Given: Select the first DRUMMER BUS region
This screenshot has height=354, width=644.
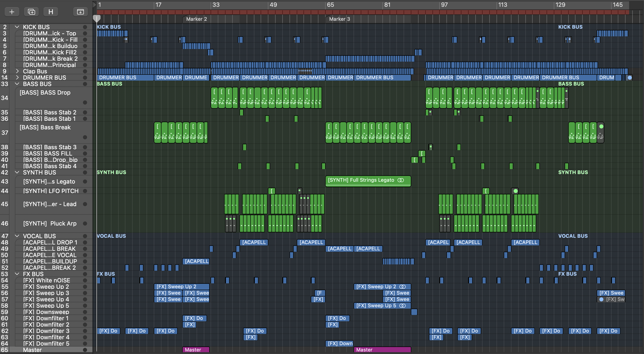Looking at the screenshot, I should pos(125,78).
